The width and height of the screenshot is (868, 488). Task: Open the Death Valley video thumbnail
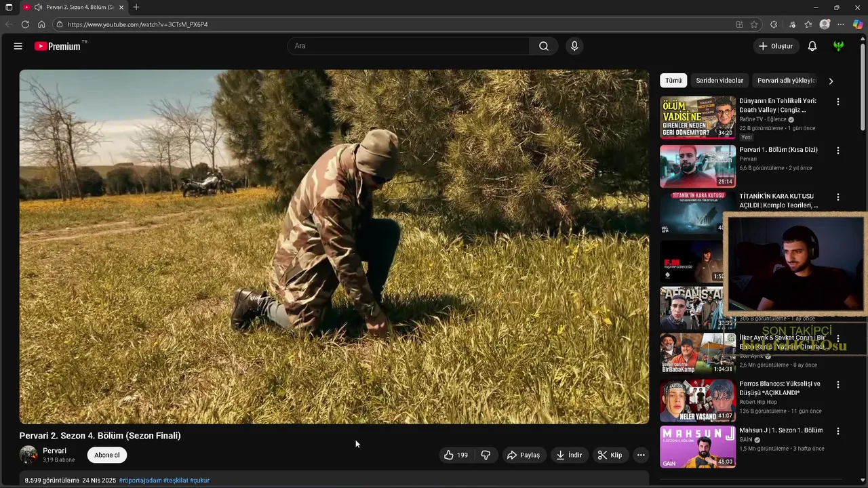coord(698,118)
